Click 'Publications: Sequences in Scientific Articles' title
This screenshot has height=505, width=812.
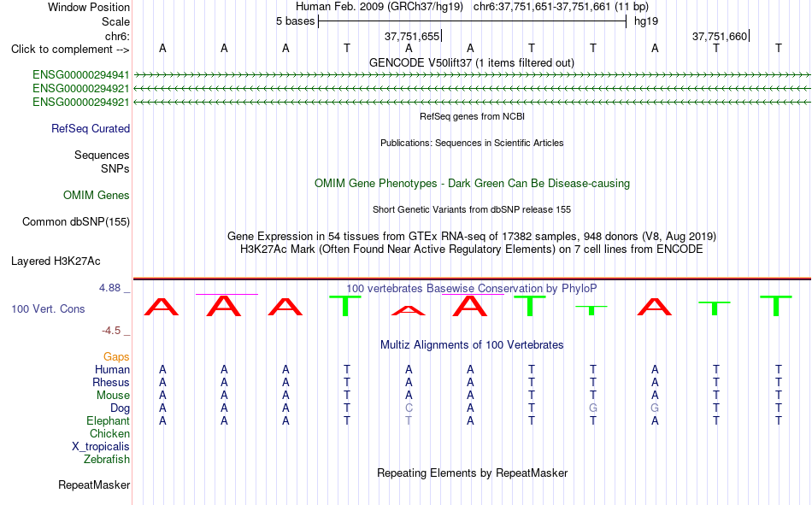coord(472,143)
